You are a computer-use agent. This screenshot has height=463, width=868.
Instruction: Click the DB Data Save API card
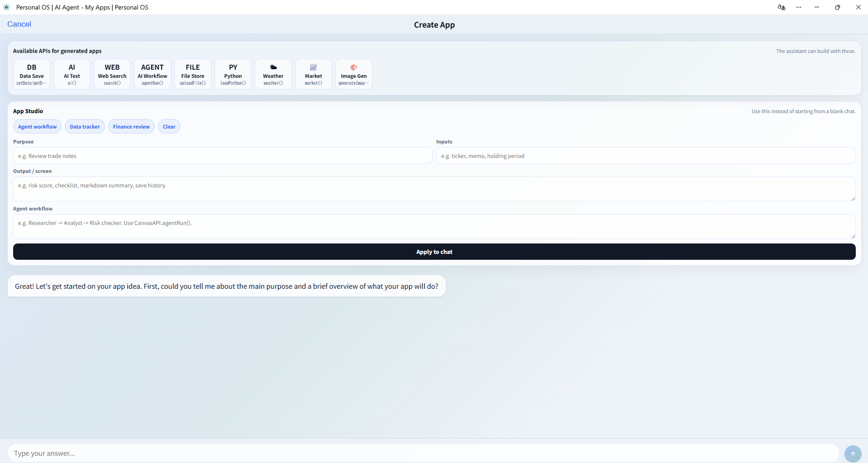32,74
